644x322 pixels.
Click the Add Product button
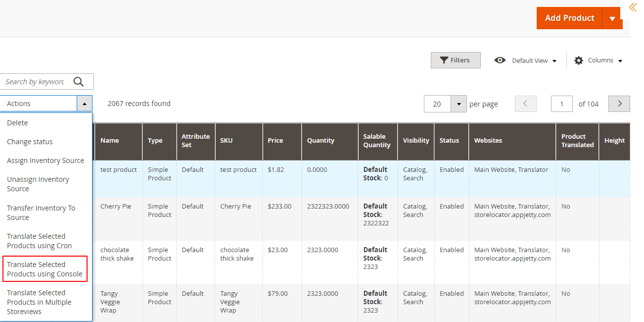click(x=569, y=18)
